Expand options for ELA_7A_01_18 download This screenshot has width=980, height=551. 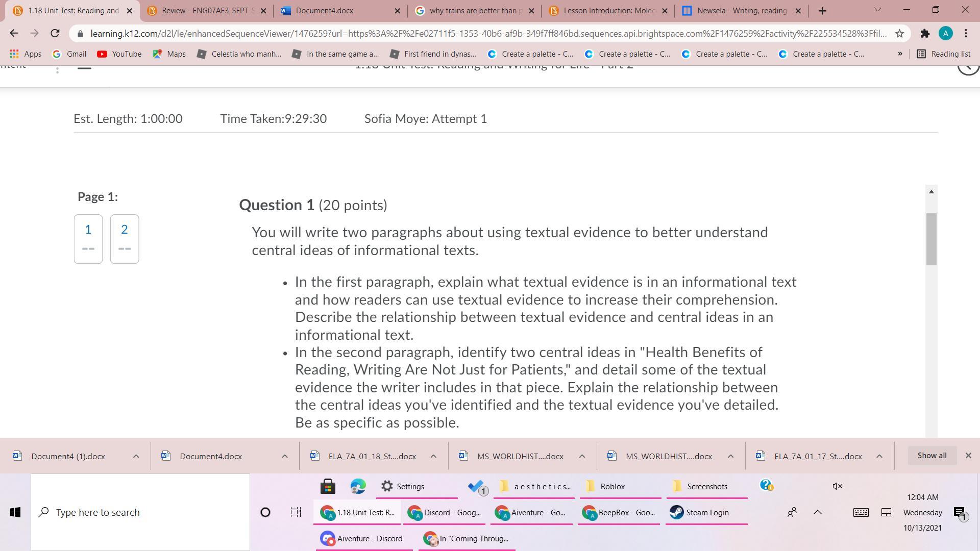coord(433,456)
